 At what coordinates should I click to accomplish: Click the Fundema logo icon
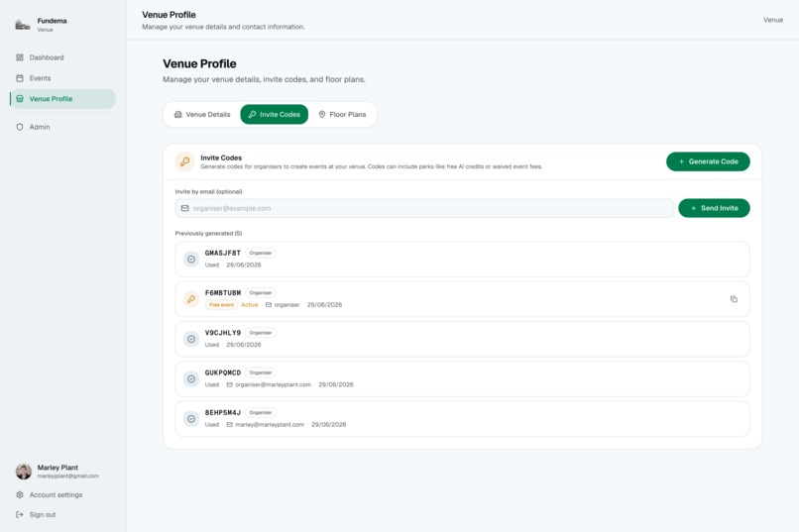22,25
